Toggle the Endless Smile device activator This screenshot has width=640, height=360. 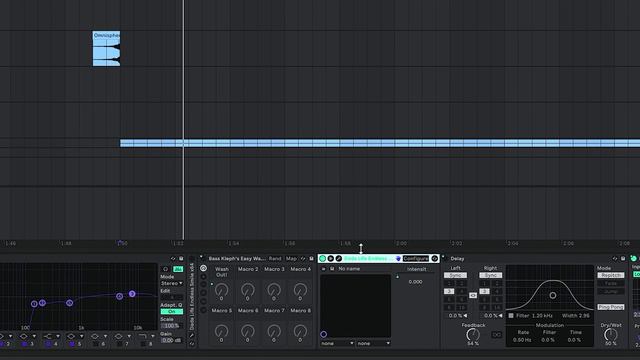[322, 258]
